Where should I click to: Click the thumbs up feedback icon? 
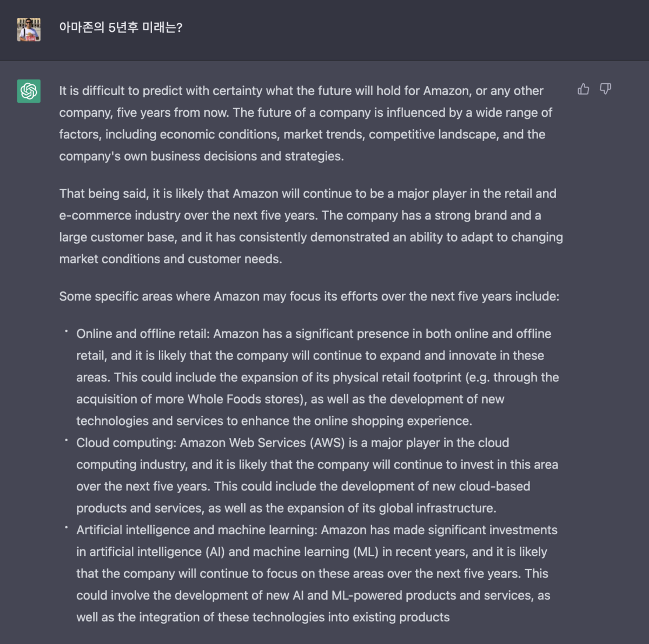pyautogui.click(x=583, y=89)
